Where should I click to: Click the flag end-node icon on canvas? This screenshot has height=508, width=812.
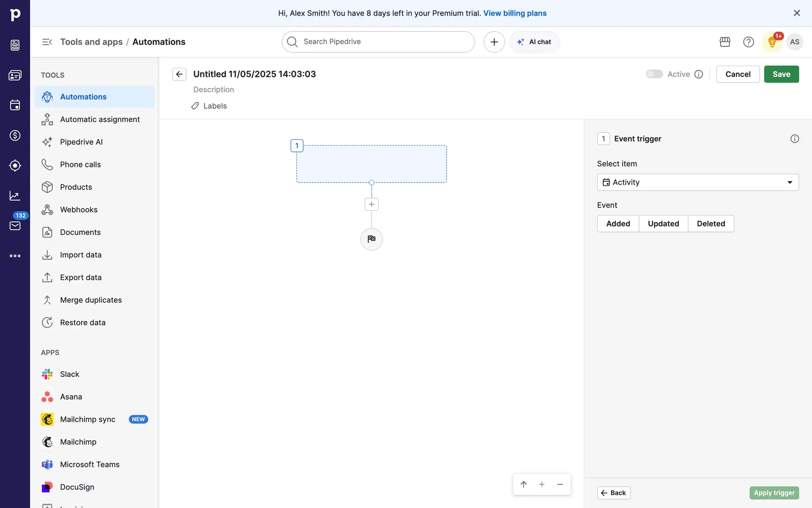pyautogui.click(x=371, y=239)
